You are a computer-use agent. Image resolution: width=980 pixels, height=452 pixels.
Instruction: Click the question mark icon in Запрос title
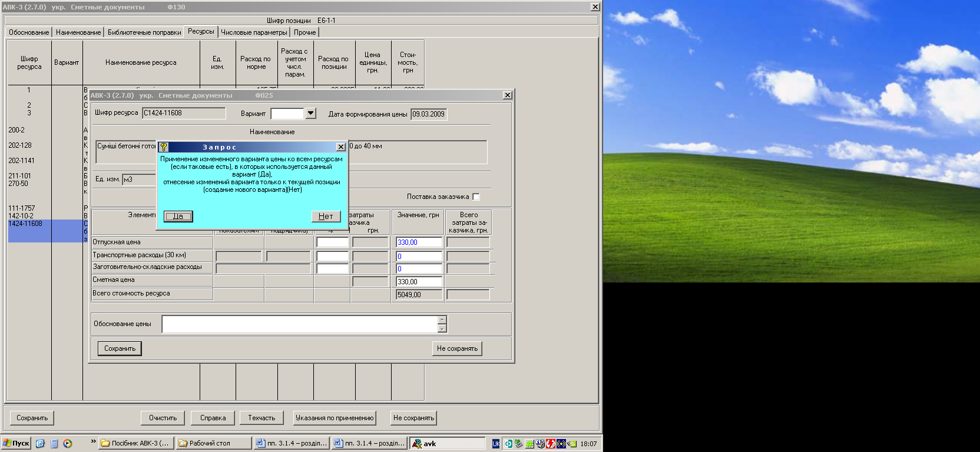(164, 147)
